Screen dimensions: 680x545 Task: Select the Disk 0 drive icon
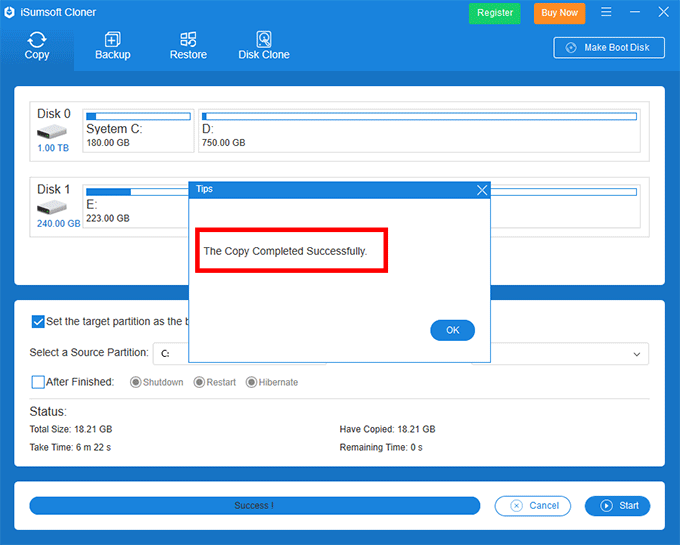click(52, 131)
